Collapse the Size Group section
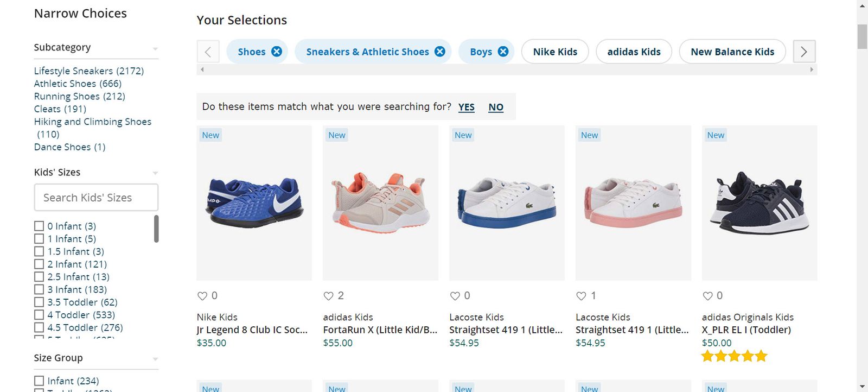Image resolution: width=868 pixels, height=392 pixels. pyautogui.click(x=155, y=359)
